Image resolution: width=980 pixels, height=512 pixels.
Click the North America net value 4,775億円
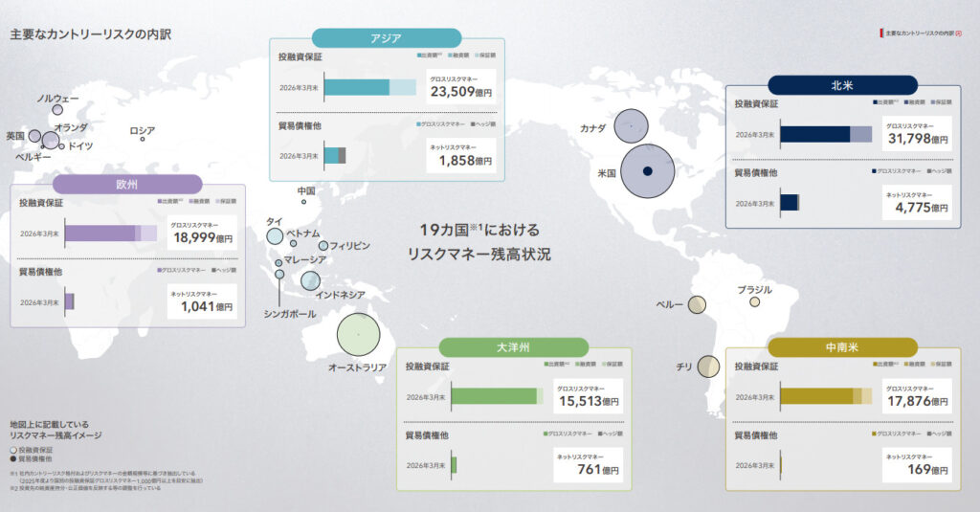point(922,208)
